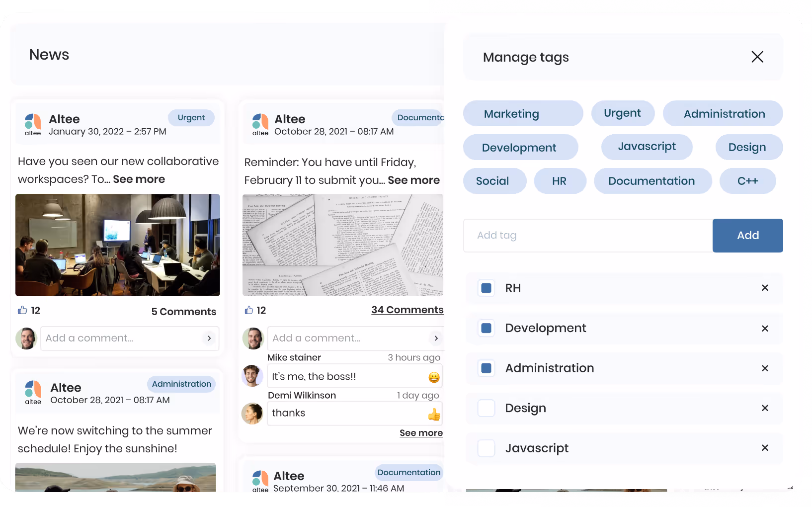The image size is (812, 507).
Task: Select the HR tag chip
Action: (x=560, y=181)
